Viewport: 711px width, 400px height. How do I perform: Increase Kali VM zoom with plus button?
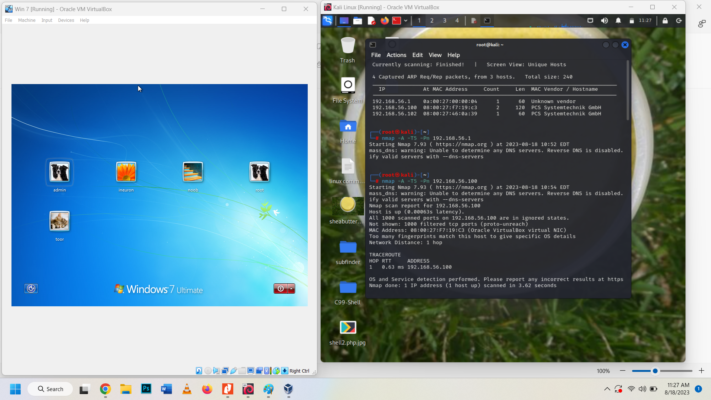click(x=701, y=371)
